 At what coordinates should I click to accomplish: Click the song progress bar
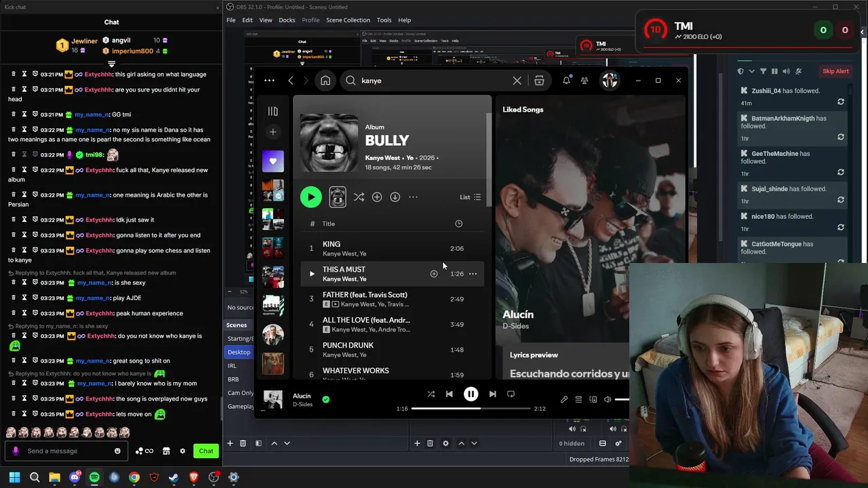click(x=471, y=409)
